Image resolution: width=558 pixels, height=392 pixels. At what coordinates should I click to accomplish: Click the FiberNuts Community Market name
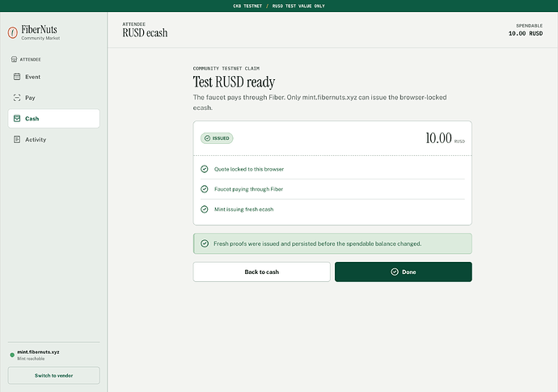[40, 32]
